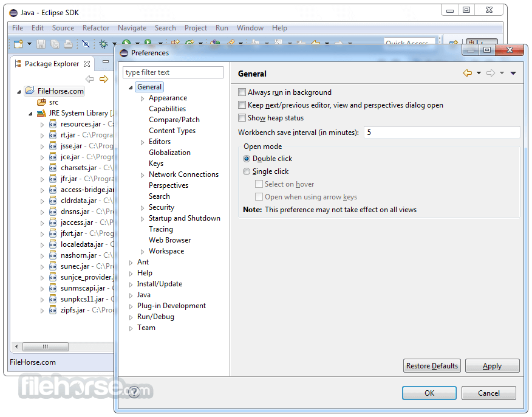Click the Restore Defaults button
The height and width of the screenshot is (417, 532).
coord(432,365)
